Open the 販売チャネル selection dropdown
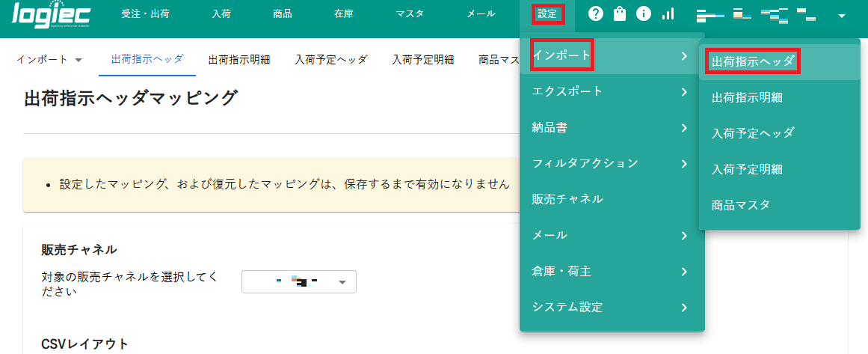 299,282
